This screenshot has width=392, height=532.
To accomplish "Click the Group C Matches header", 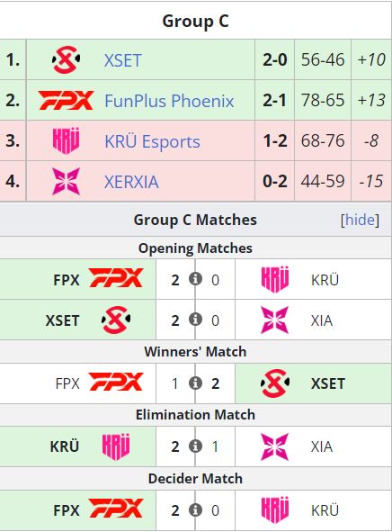I will click(195, 220).
